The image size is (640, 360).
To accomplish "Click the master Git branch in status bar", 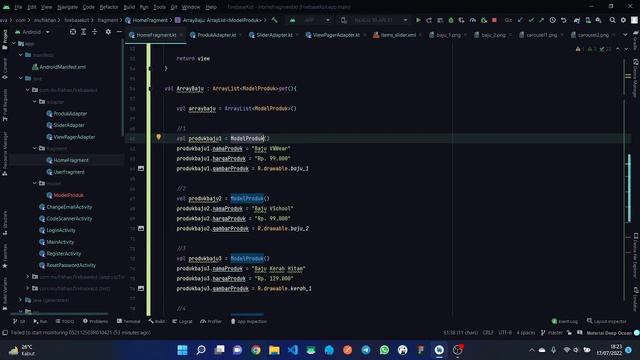I will 551,333.
